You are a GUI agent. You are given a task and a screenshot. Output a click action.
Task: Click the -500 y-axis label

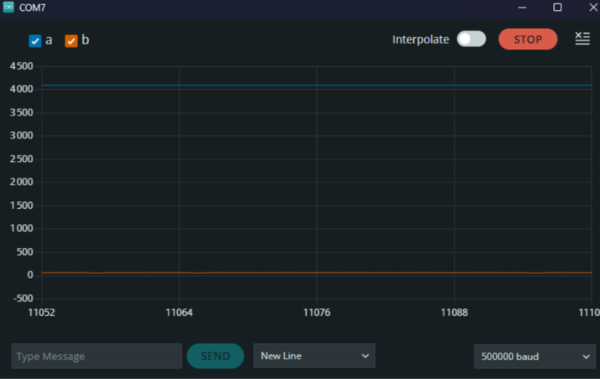24,298
